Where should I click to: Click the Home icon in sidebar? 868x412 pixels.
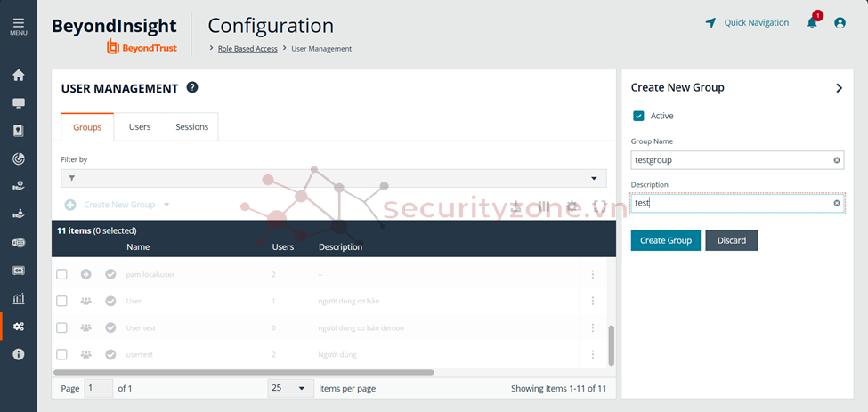(x=19, y=76)
